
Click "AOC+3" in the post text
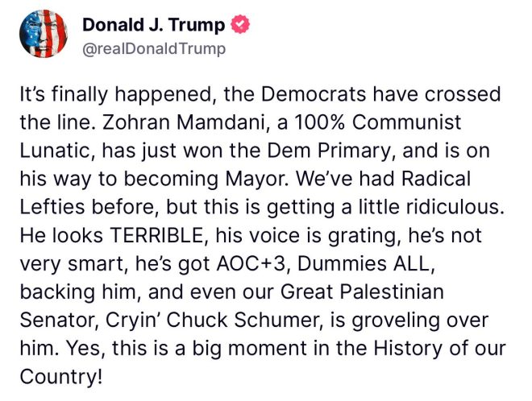[x=251, y=264]
